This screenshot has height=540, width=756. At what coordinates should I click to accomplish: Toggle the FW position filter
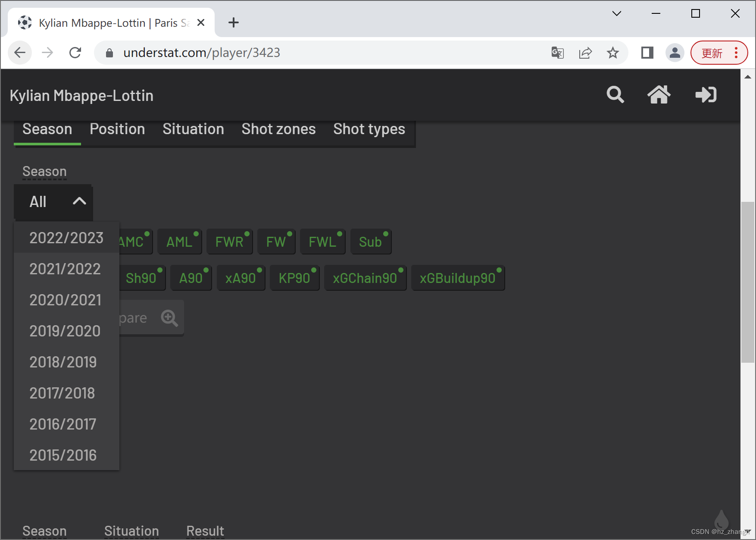click(x=276, y=242)
